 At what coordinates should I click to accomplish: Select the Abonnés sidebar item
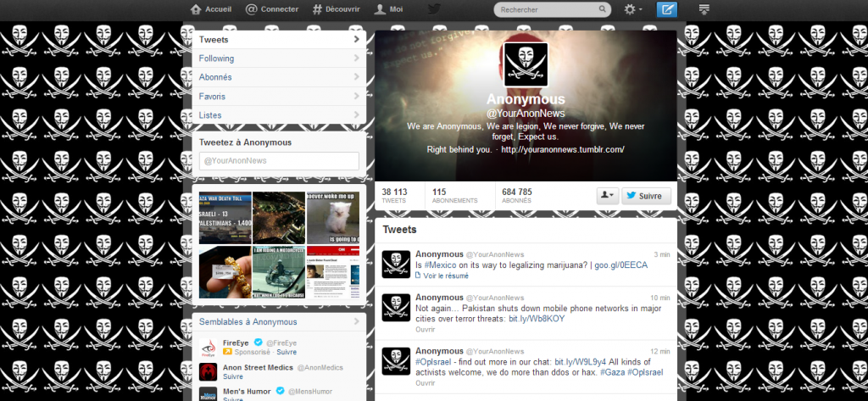[279, 77]
